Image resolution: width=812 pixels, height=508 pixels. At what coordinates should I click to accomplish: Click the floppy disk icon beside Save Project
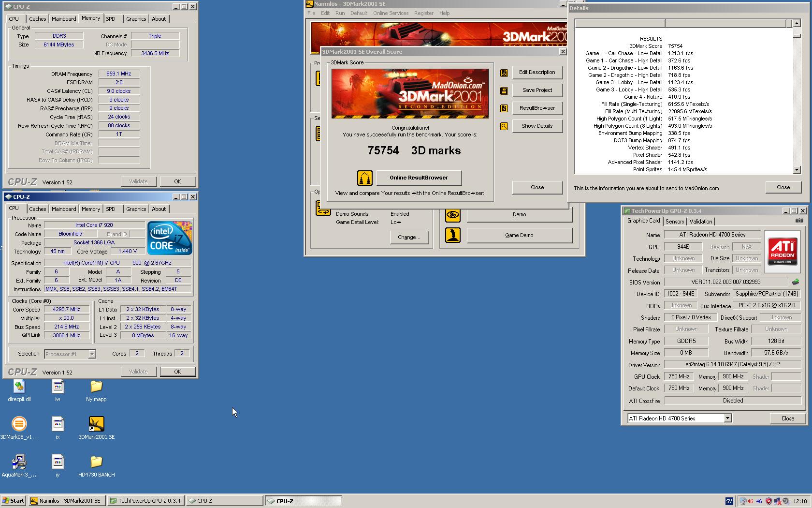(x=504, y=90)
